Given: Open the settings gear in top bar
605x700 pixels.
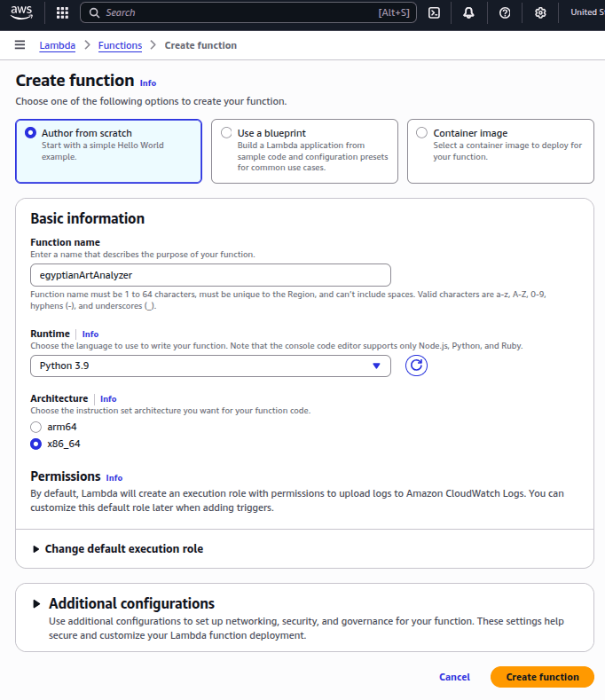Looking at the screenshot, I should (x=540, y=12).
